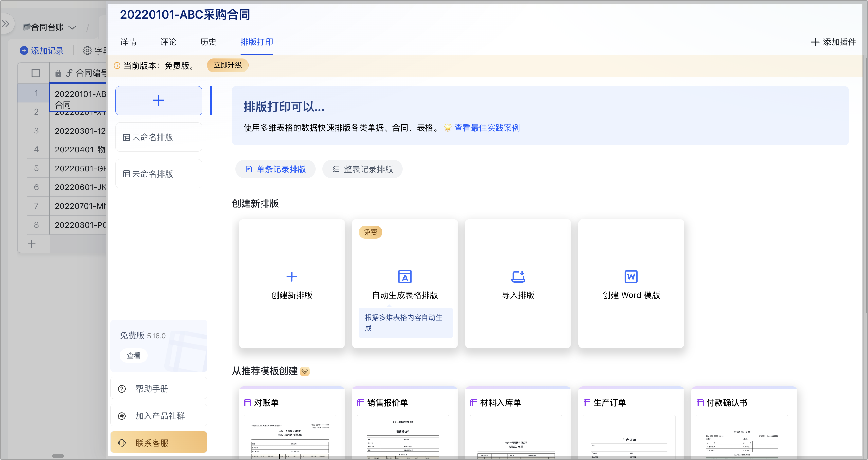Viewport: 868px width, 460px height.
Task: Click the document icon on 单条记录排版
Action: click(249, 169)
